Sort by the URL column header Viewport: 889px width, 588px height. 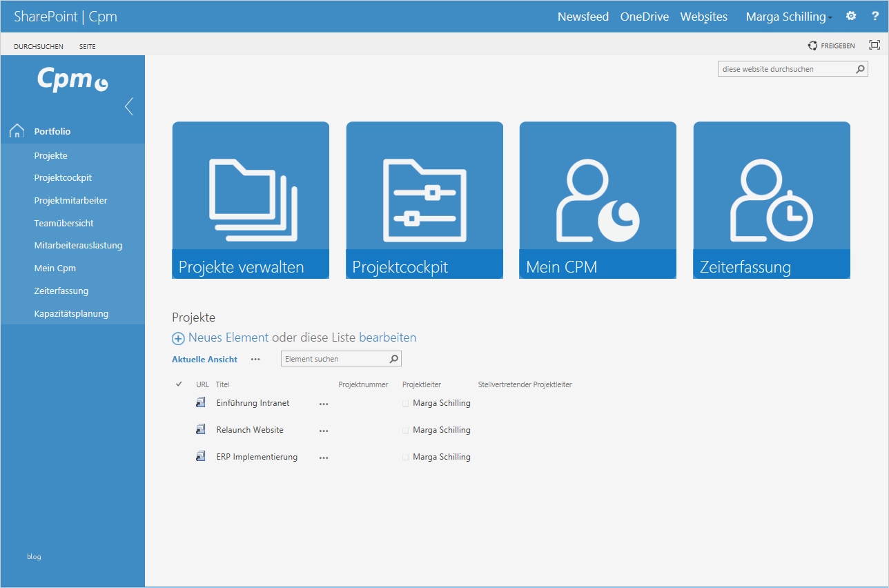click(202, 384)
